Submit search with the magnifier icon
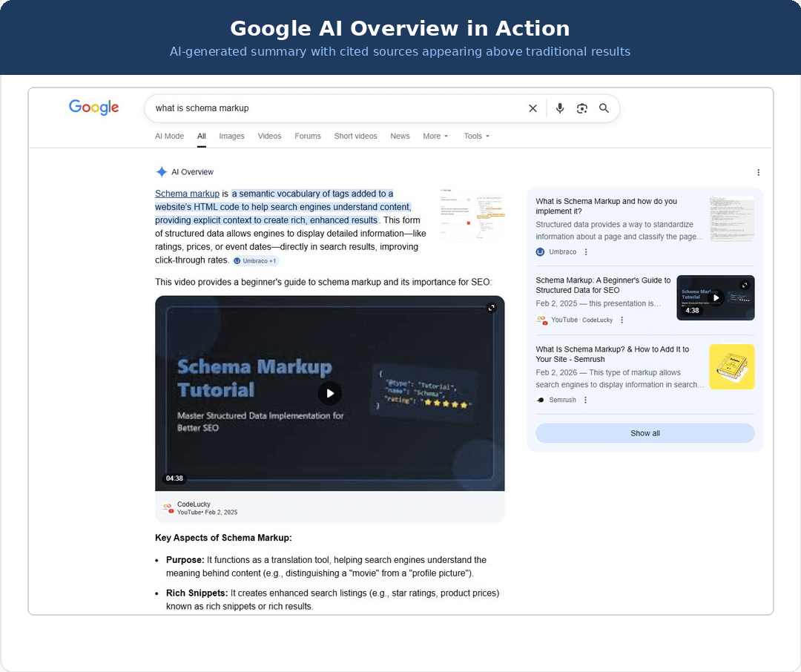 tap(604, 108)
